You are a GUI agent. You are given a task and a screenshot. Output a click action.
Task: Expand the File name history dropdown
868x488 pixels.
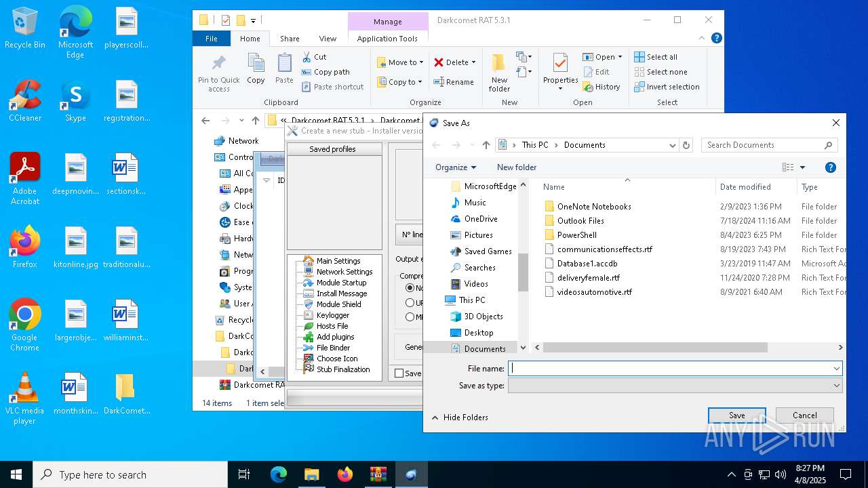[x=836, y=369]
